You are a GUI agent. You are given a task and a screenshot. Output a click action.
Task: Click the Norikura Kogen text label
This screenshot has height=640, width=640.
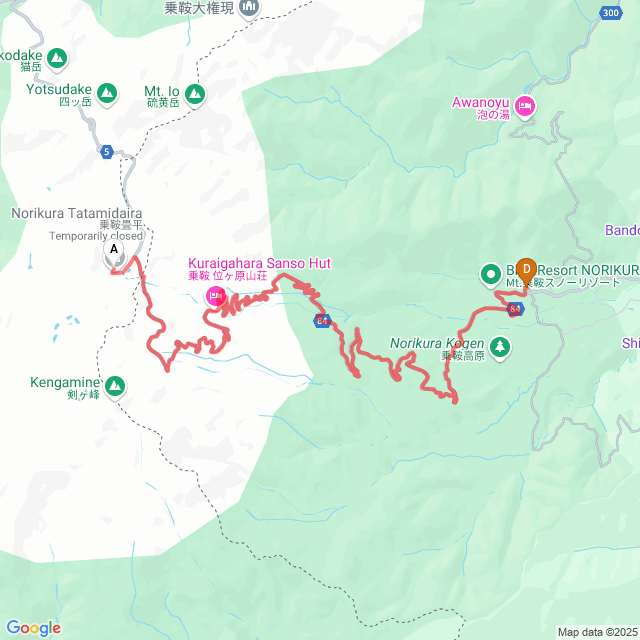[437, 343]
